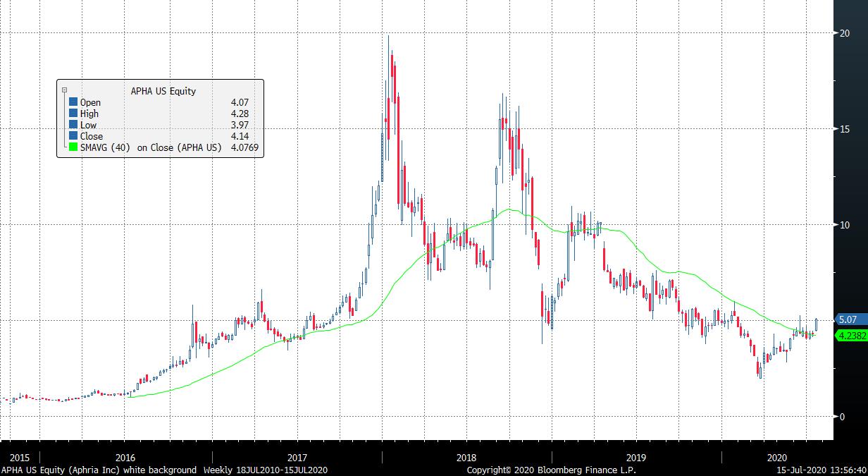Click the blue swatch beside Open
The width and height of the screenshot is (868, 476).
pyautogui.click(x=73, y=102)
